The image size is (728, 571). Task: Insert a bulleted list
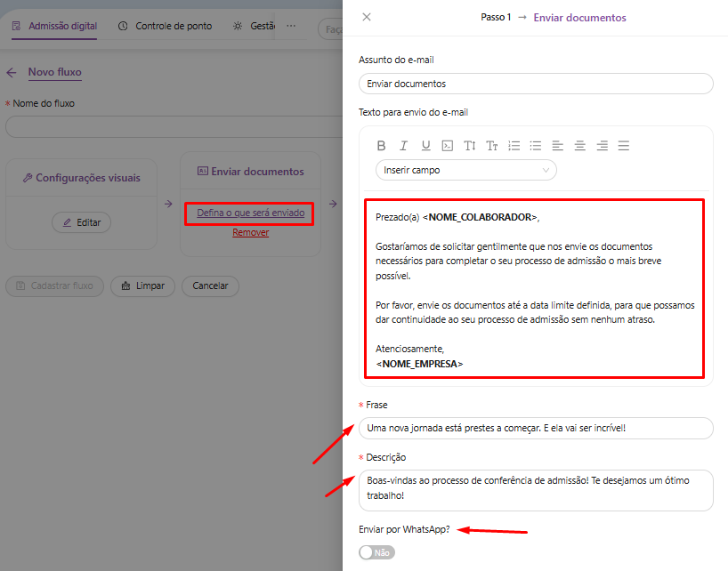[x=535, y=146]
